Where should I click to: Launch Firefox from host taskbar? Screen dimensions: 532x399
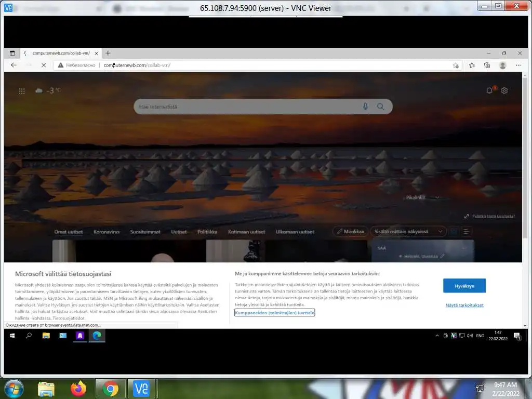pos(78,389)
